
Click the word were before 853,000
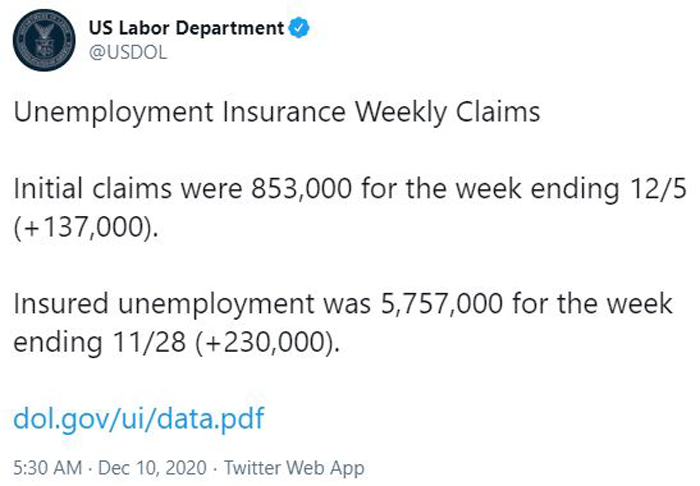point(212,188)
